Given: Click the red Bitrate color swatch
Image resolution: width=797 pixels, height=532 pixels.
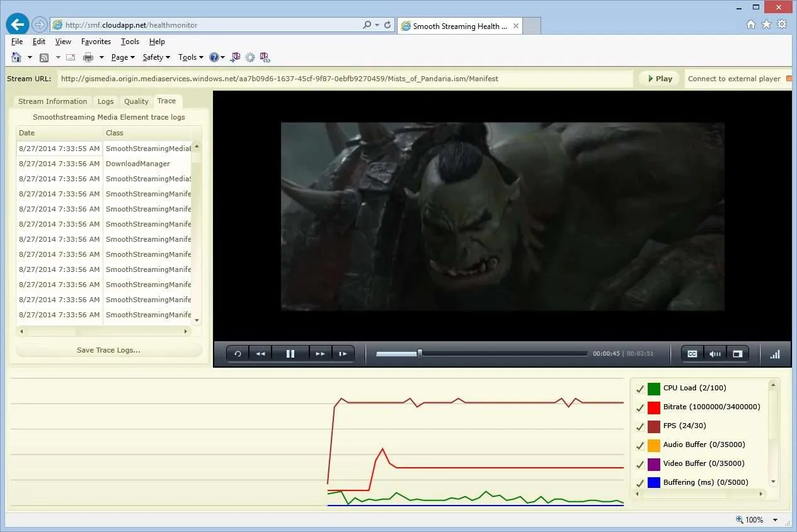Looking at the screenshot, I should click(x=654, y=407).
